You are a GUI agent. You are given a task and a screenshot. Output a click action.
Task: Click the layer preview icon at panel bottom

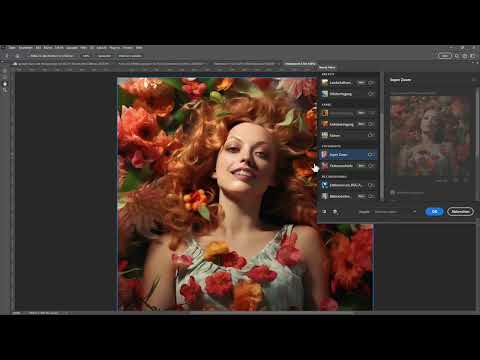coord(336,212)
